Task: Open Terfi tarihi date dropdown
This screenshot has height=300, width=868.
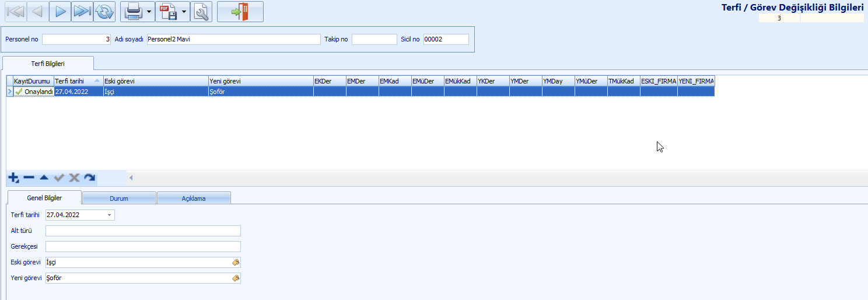Action: (109, 215)
